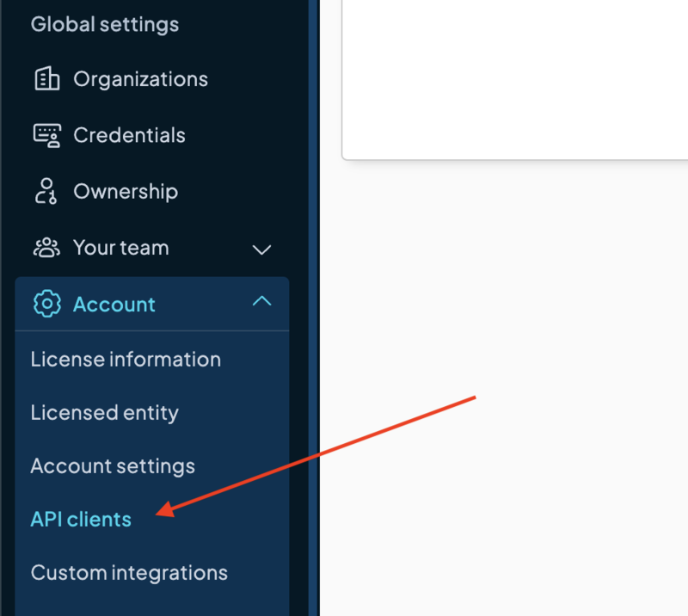
Task: Click the Ownership person icon
Action: pyautogui.click(x=46, y=192)
